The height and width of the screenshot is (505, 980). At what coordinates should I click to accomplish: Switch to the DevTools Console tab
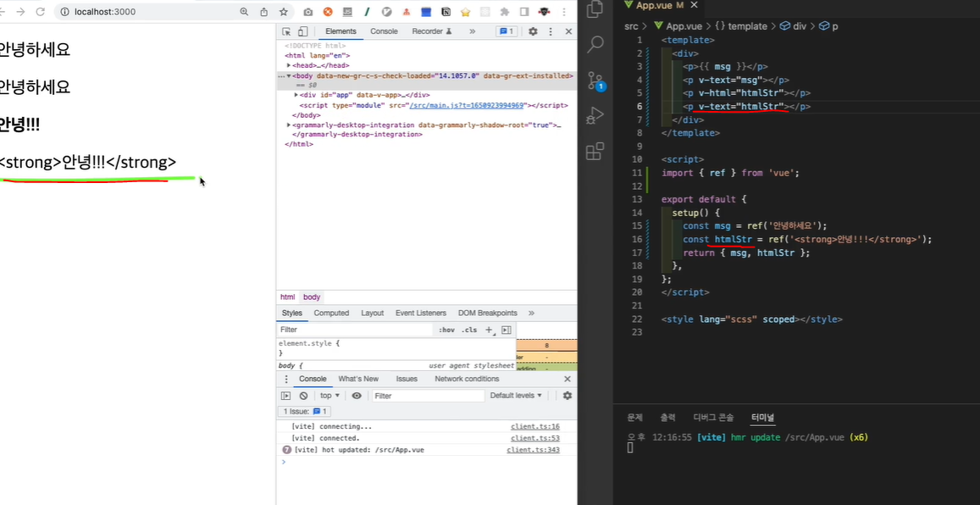click(x=384, y=31)
